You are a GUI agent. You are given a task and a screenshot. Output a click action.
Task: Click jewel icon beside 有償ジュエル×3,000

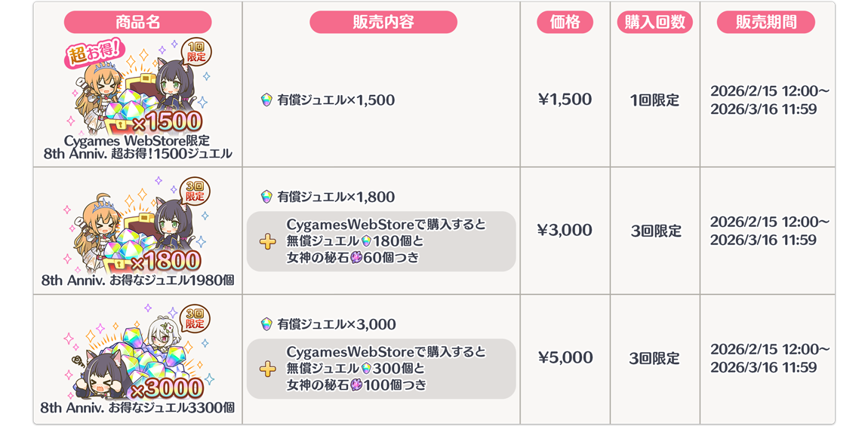point(266,324)
